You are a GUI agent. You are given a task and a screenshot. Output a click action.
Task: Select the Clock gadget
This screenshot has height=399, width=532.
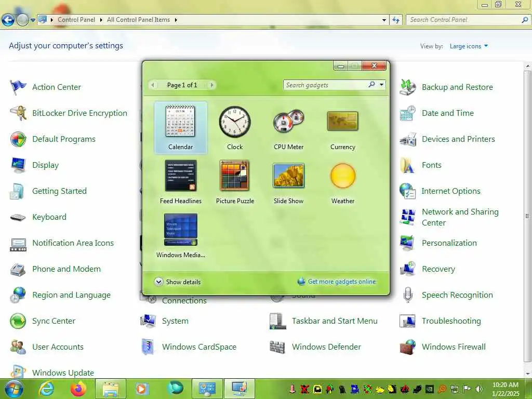235,128
